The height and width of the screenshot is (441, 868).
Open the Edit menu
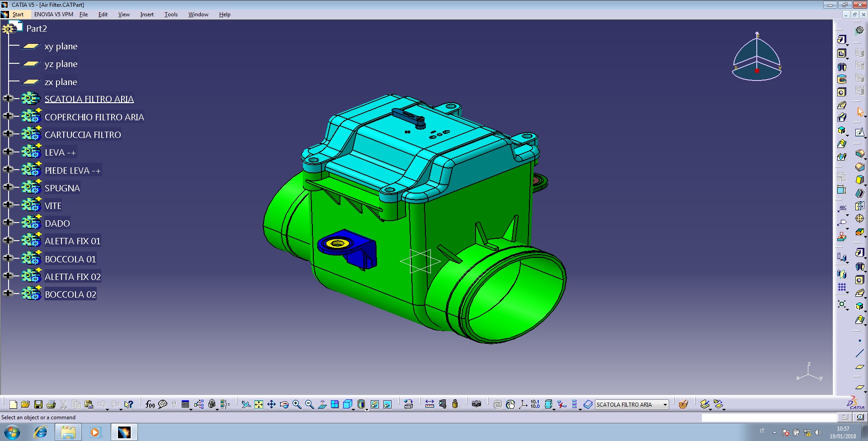click(x=103, y=14)
